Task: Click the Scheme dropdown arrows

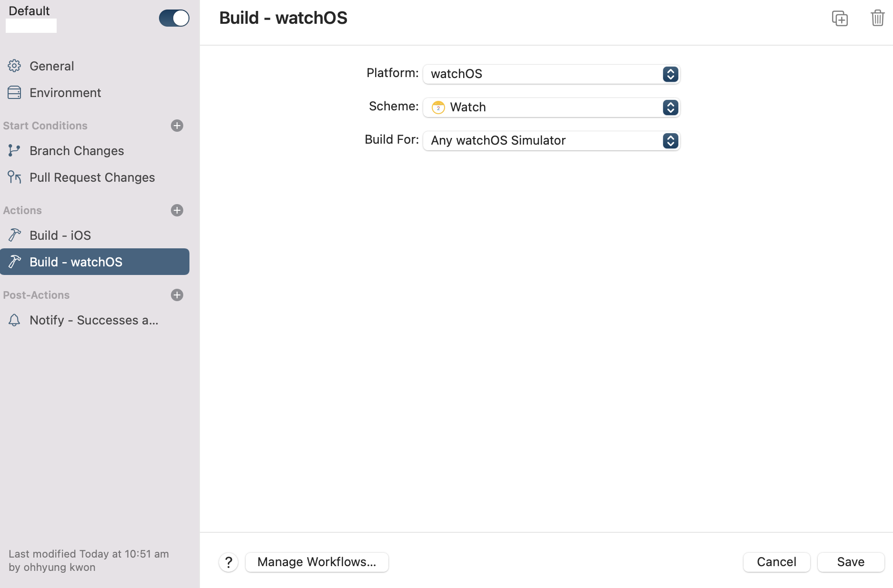Action: (x=670, y=108)
